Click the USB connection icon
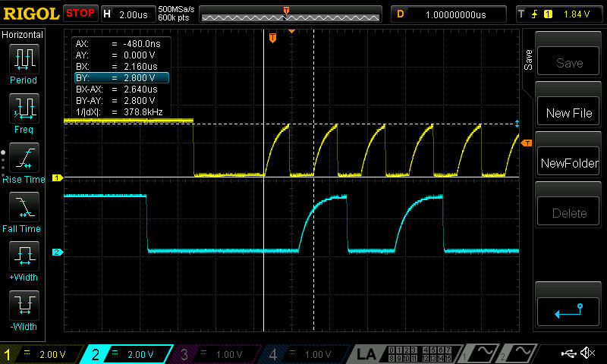Viewport: 607px width, 364px height. 569,353
